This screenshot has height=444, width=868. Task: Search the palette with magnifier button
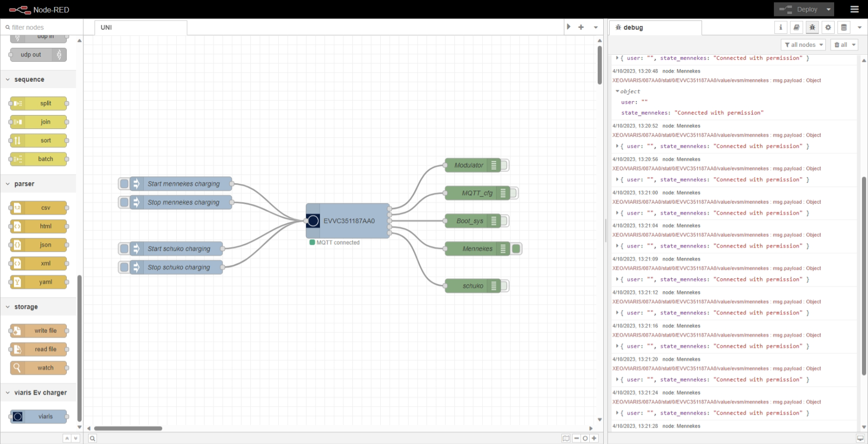(x=93, y=439)
